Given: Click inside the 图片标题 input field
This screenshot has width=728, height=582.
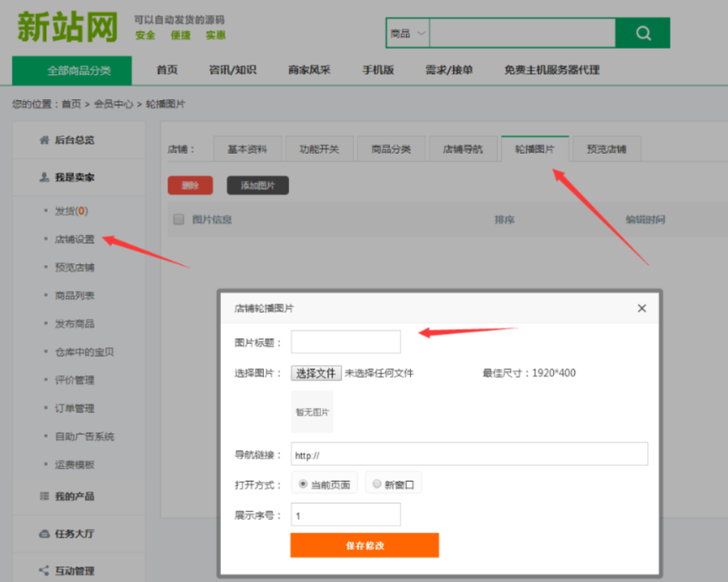Looking at the screenshot, I should tap(345, 341).
